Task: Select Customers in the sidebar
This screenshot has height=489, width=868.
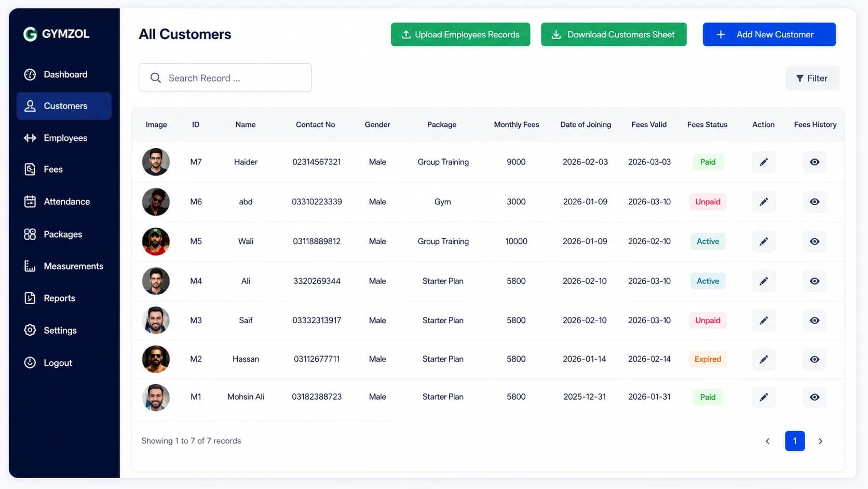Action: pos(64,106)
